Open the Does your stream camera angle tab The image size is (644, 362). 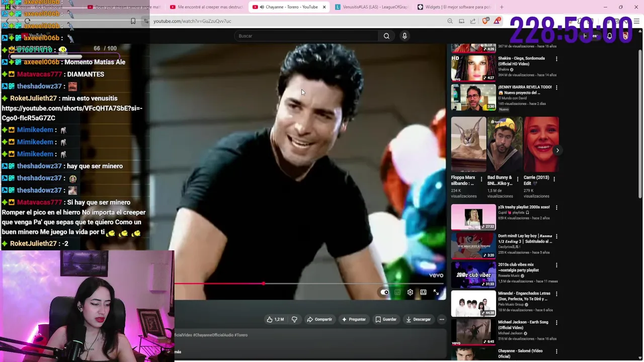124,7
